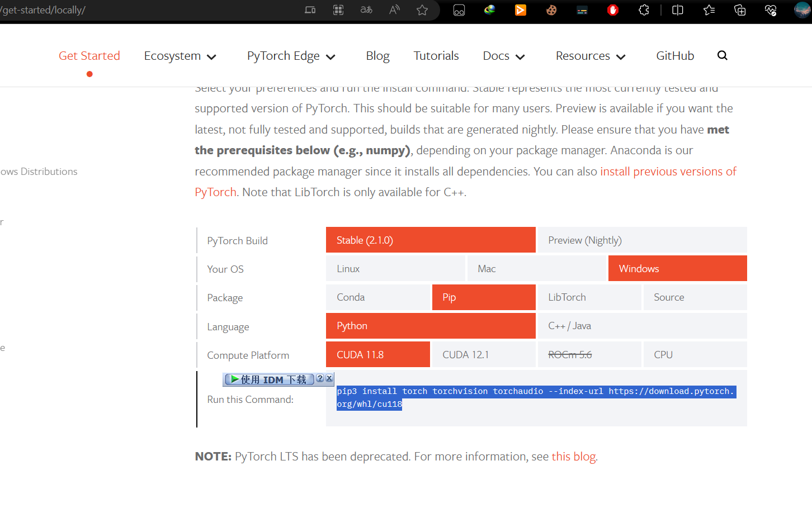Choose Mac as your OS
The image size is (812, 532).
[536, 268]
